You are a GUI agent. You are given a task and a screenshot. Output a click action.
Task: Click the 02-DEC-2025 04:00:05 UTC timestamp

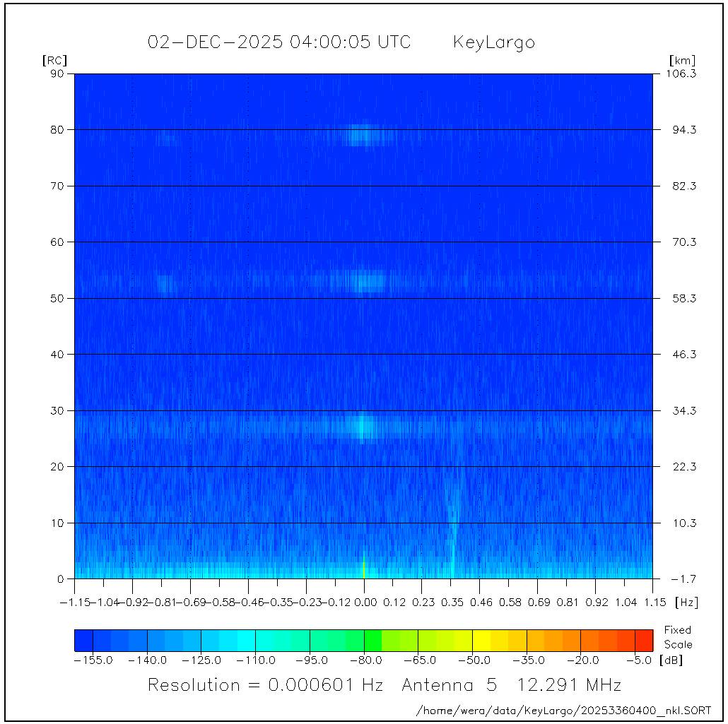pyautogui.click(x=278, y=42)
